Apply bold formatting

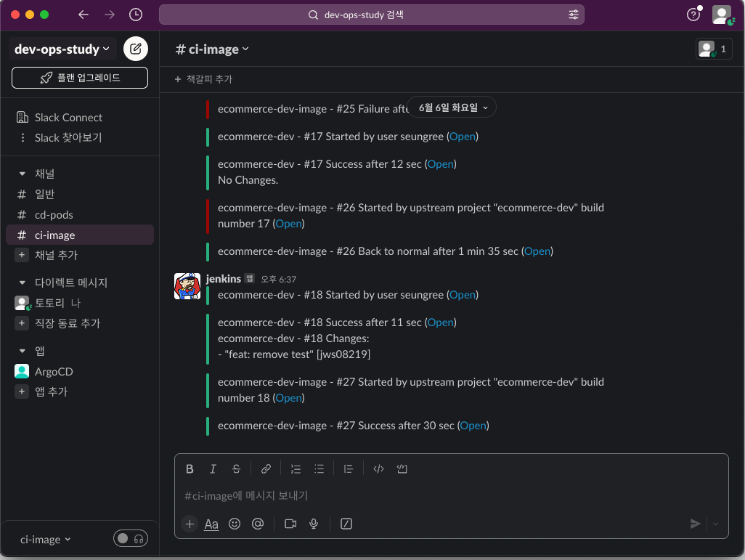tap(190, 469)
